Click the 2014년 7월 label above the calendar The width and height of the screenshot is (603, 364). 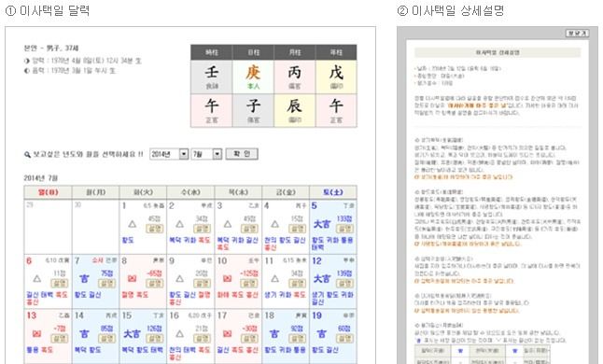[41, 178]
